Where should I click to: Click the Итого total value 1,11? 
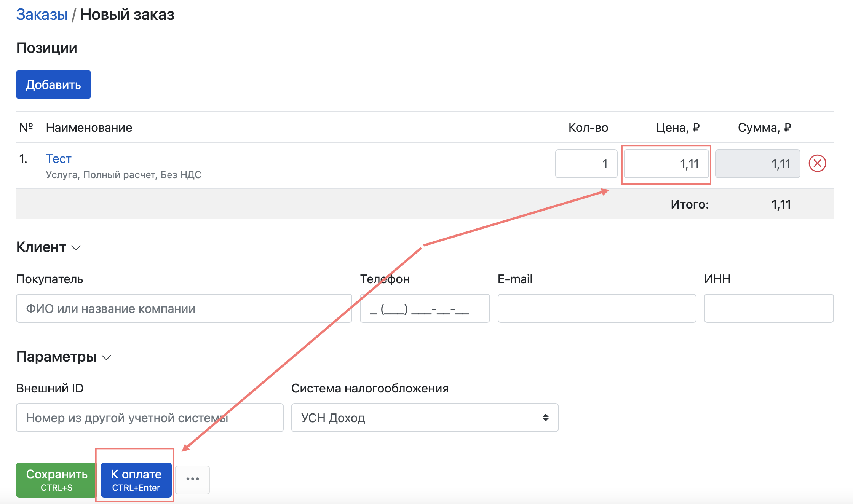781,204
